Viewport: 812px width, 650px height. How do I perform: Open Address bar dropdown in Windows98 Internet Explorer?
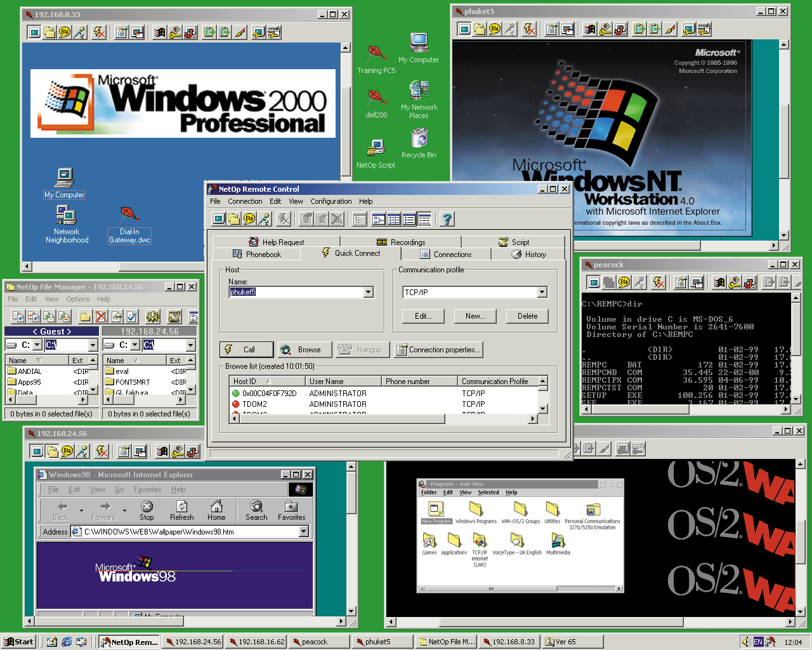(304, 531)
